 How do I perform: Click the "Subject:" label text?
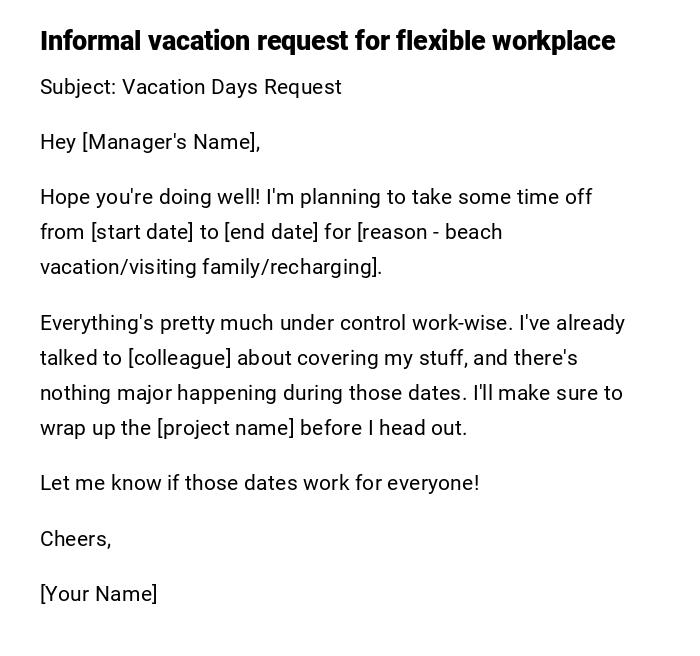78,88
